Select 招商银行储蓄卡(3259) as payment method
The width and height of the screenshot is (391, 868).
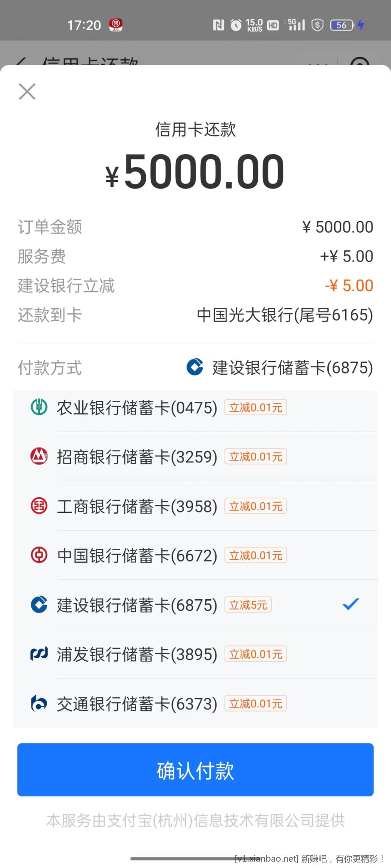click(x=137, y=457)
